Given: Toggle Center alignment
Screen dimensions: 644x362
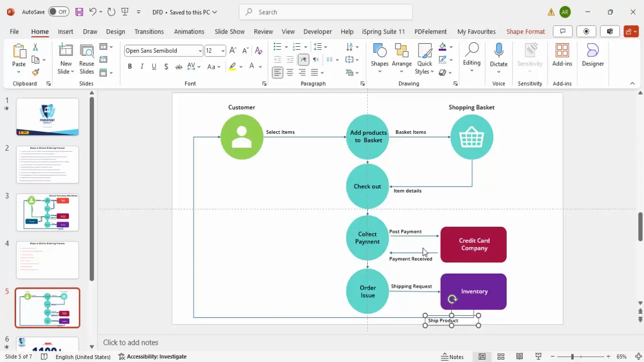Looking at the screenshot, I should (290, 72).
